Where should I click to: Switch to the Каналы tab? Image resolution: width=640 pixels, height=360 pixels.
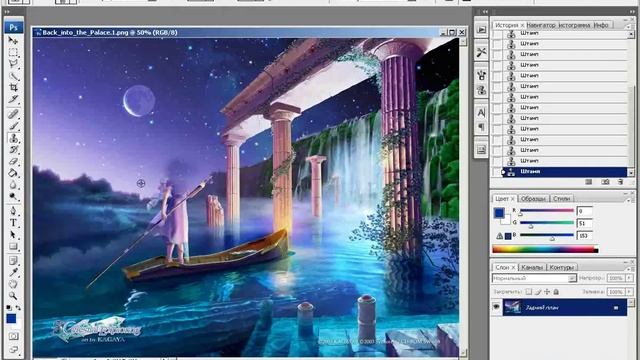point(532,268)
